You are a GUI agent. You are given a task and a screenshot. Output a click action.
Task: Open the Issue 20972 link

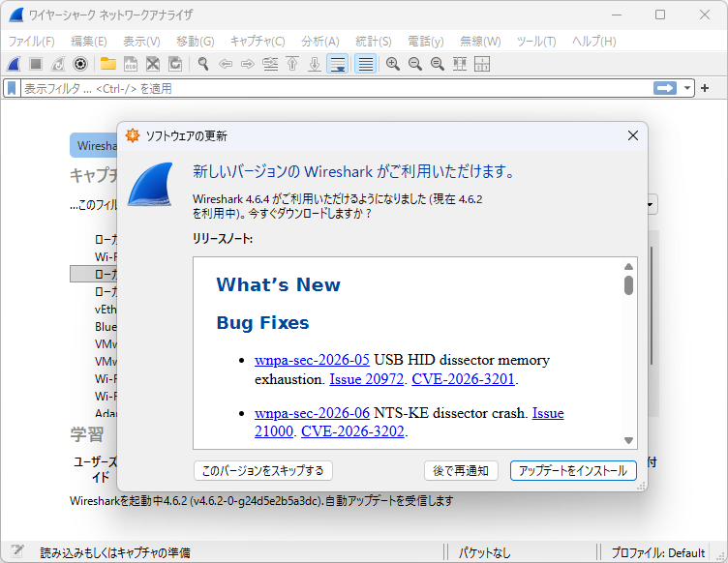tap(366, 379)
